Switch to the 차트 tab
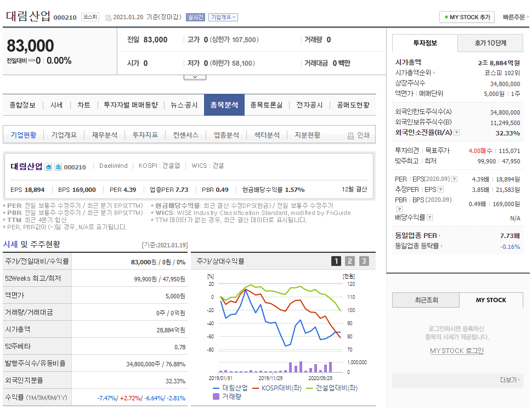The height and width of the screenshot is (408, 532). tap(83, 105)
